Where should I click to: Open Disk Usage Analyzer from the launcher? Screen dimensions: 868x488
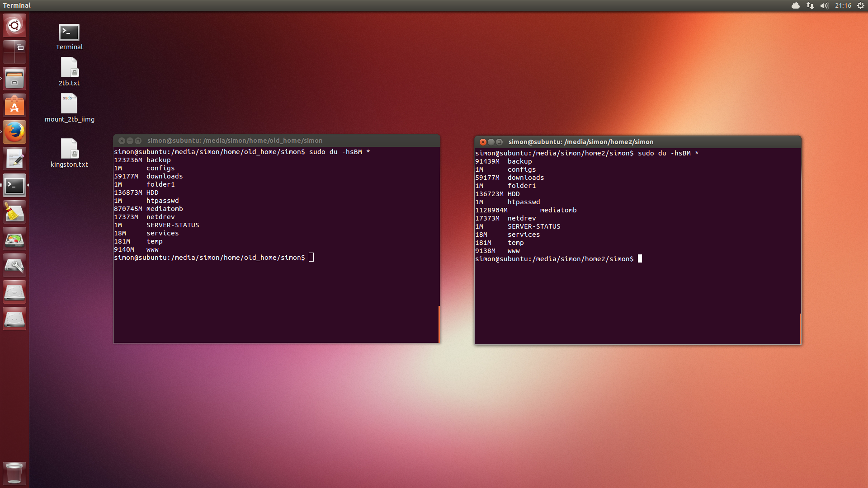click(x=14, y=239)
